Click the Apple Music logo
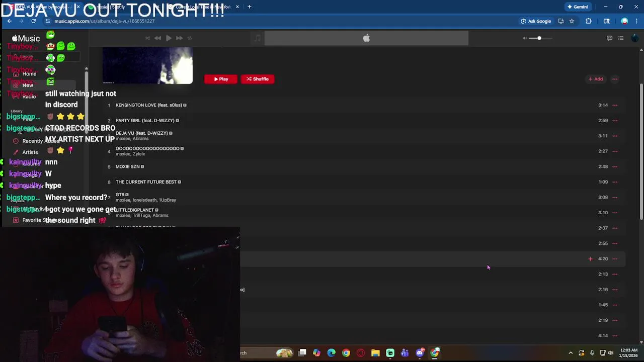 tap(26, 39)
